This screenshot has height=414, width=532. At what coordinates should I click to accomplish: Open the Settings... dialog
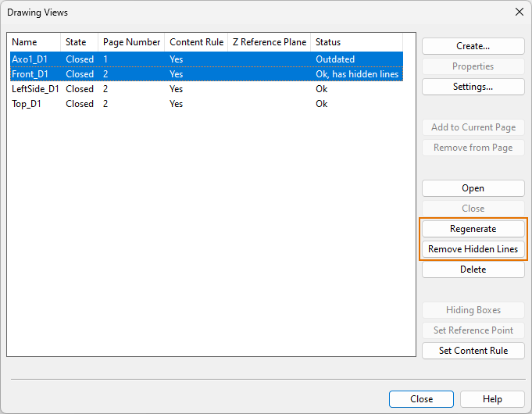point(473,87)
